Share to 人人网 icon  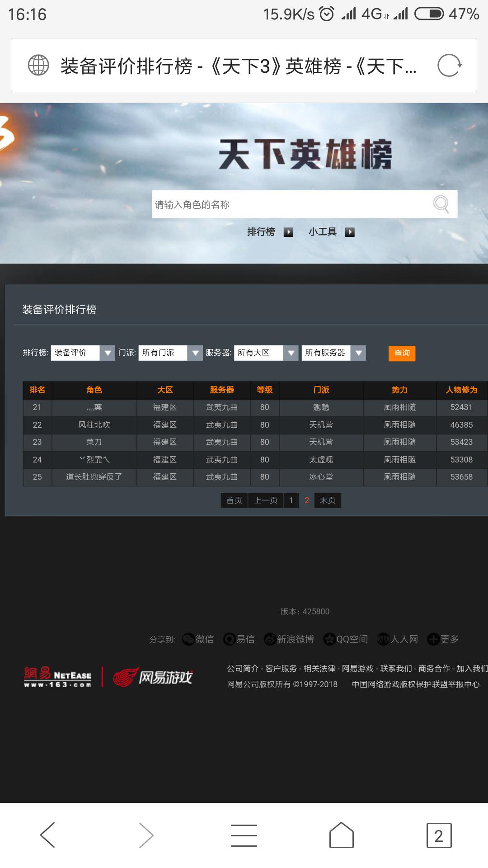click(x=383, y=639)
